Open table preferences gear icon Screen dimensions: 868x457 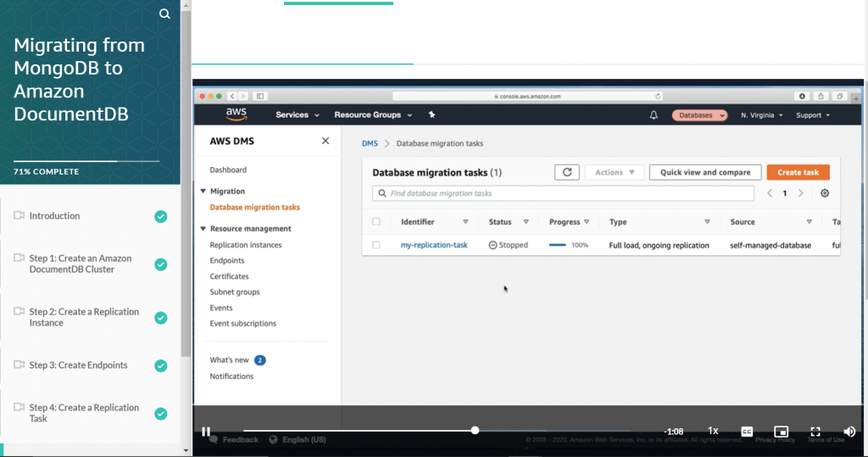(825, 193)
